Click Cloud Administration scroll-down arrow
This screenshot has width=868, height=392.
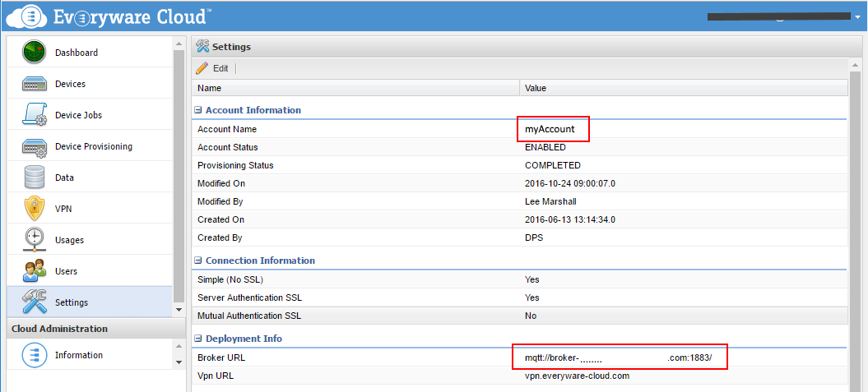179,362
